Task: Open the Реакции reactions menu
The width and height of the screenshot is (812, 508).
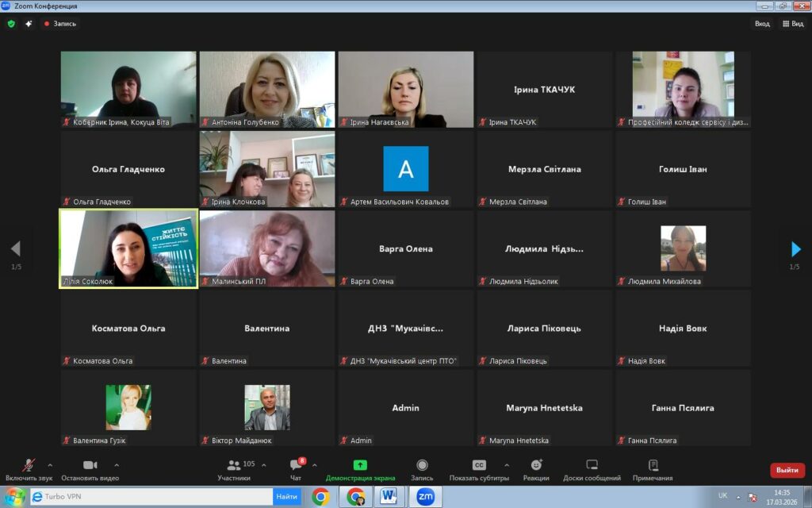Action: 536,466
